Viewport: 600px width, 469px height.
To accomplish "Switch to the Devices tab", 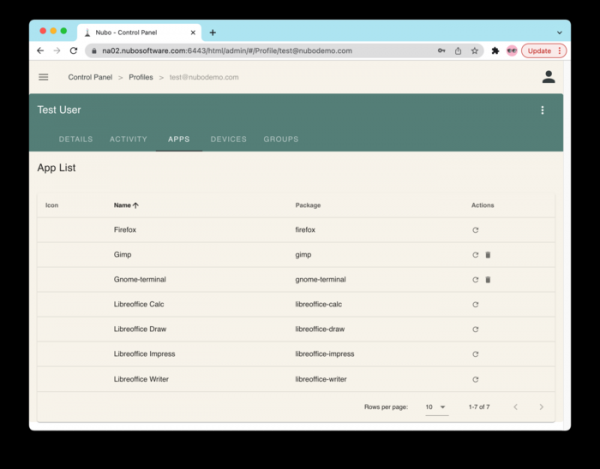I will 228,139.
